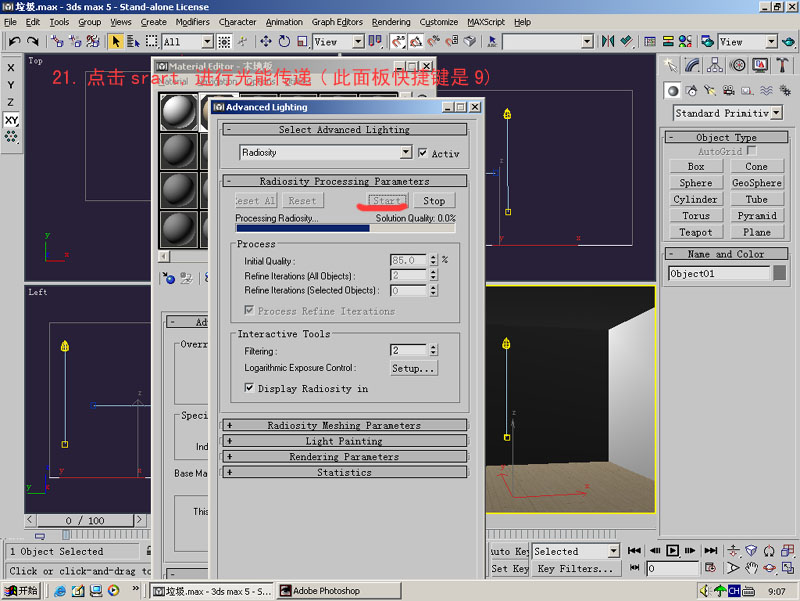Click the Stop button for radiosity processing

(x=434, y=201)
